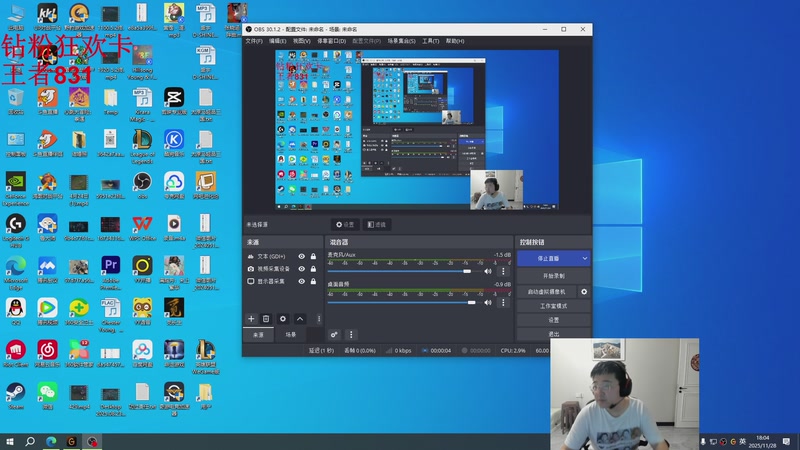
Task: Open Recycle Bin desktop icon
Action: point(16,101)
